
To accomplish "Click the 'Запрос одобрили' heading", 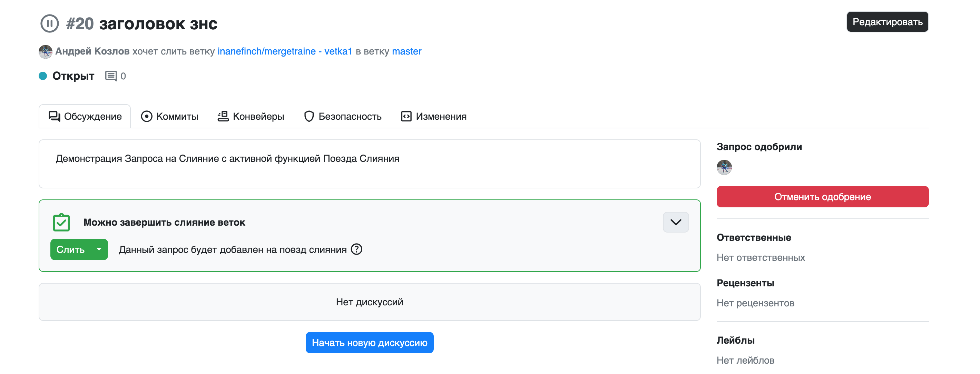I will pos(759,147).
